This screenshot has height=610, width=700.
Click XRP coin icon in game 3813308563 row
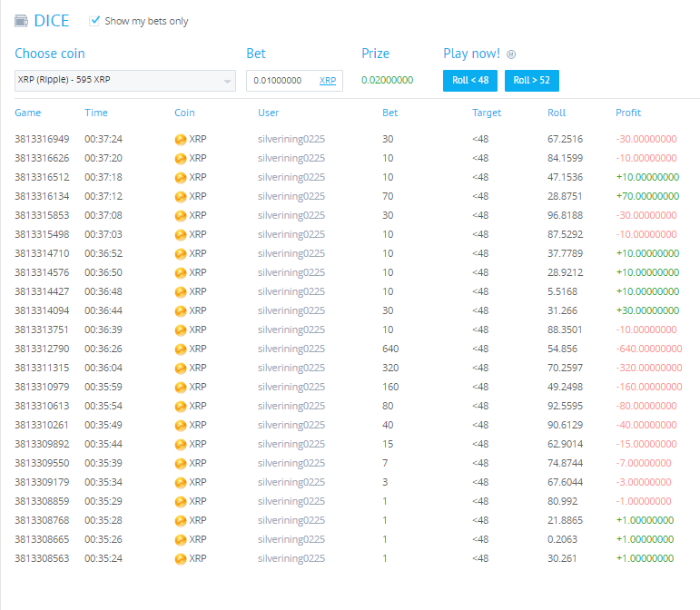tap(181, 558)
